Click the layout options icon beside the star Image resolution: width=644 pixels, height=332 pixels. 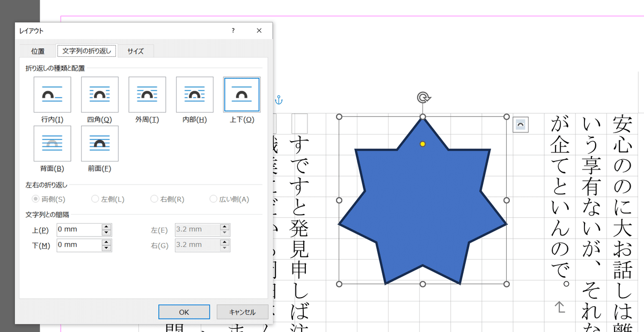(x=521, y=125)
